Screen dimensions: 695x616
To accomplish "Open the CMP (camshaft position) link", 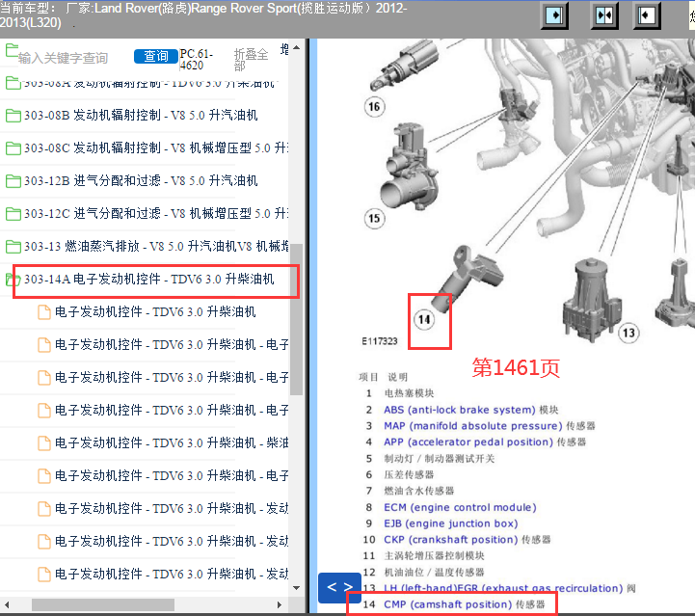I will [x=447, y=604].
